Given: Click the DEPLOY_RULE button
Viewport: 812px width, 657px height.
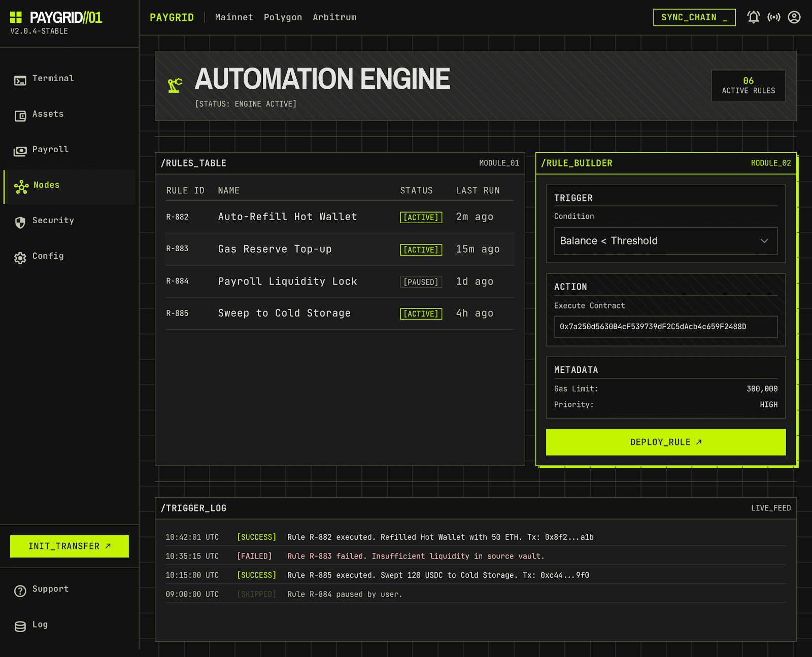Looking at the screenshot, I should tap(666, 442).
